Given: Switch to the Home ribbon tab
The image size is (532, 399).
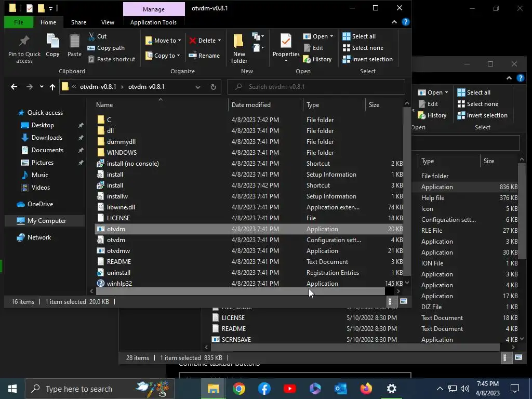Looking at the screenshot, I should (48, 22).
